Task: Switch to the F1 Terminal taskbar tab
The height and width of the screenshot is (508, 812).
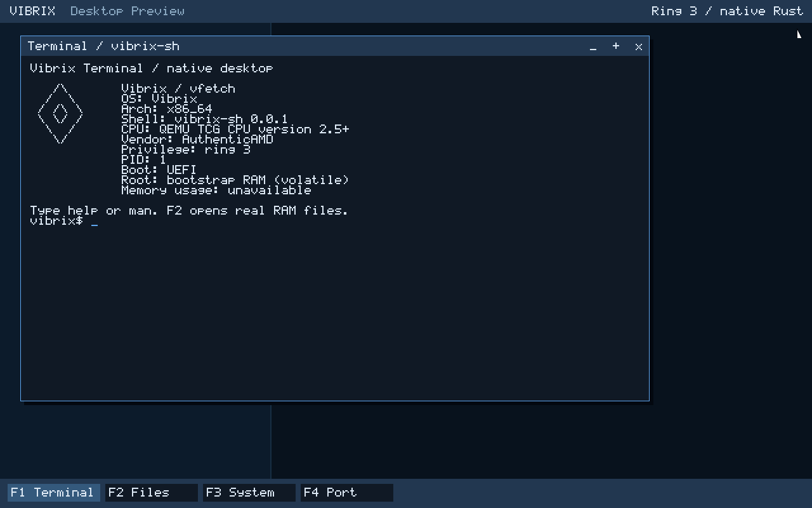Action: [x=54, y=493]
